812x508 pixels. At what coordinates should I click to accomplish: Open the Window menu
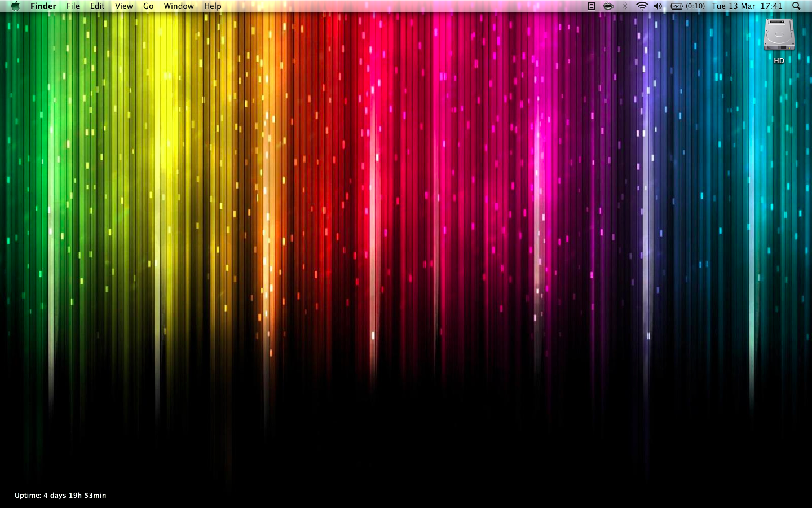tap(179, 6)
